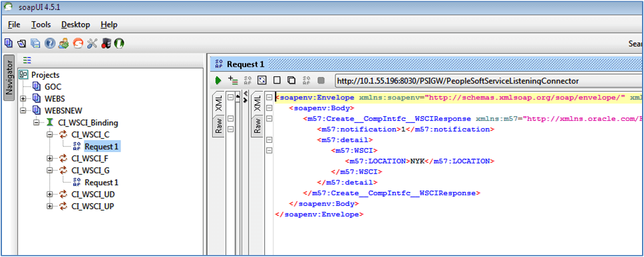Click the New soapUI Project toolbar icon
644x257 pixels.
pyautogui.click(x=8, y=43)
